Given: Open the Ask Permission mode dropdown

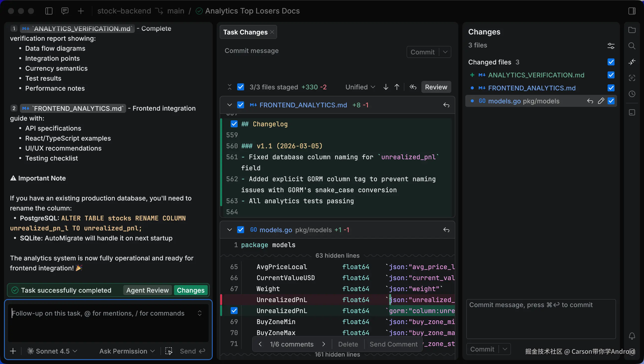Looking at the screenshot, I should point(127,351).
